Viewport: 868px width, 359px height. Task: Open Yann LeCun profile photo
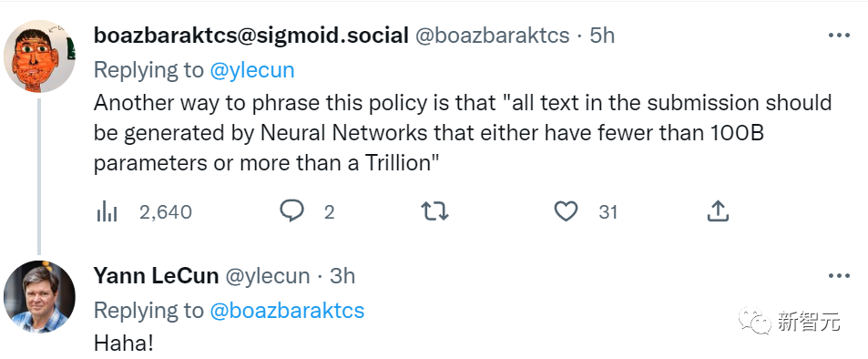tap(39, 297)
